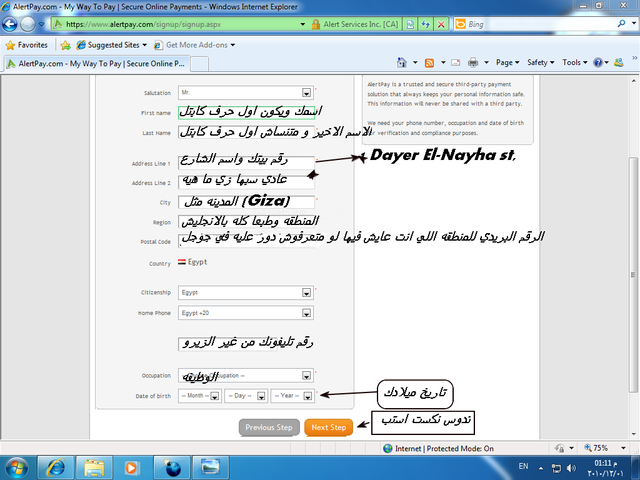
Task: Click the Next Step button
Action: click(x=328, y=428)
